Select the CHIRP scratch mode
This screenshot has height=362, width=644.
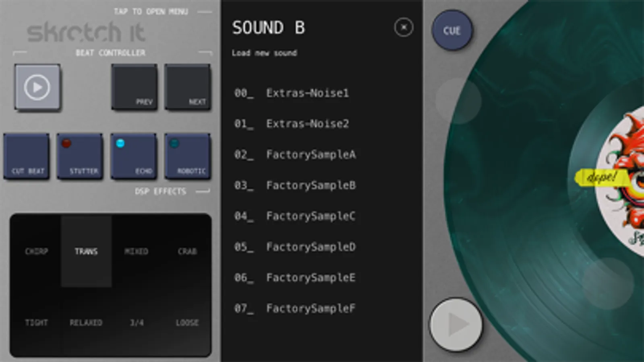(36, 251)
